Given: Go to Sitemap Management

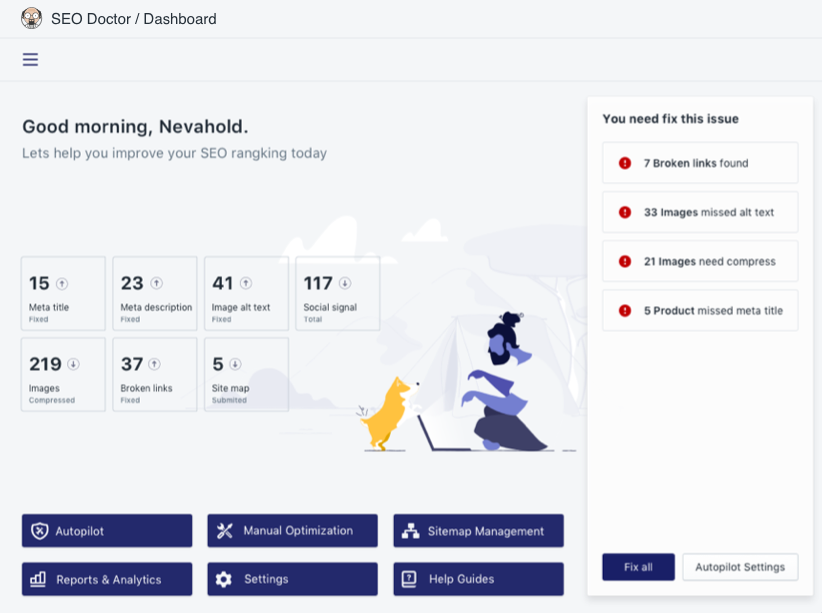Looking at the screenshot, I should point(478,531).
